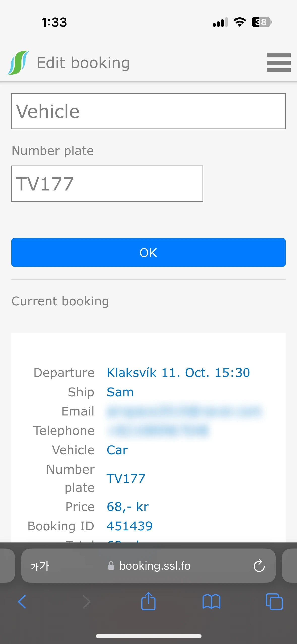Tap the Edit booking page title
This screenshot has height=644, width=297.
pos(83,63)
